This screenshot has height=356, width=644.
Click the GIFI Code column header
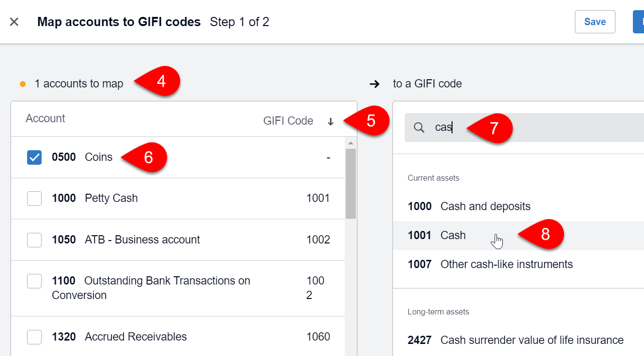pyautogui.click(x=288, y=121)
